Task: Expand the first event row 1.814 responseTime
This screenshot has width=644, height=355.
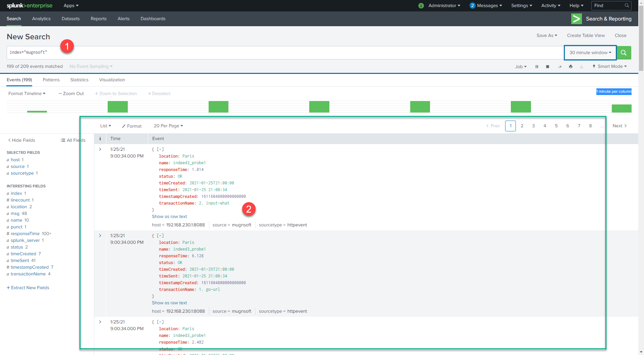Action: (x=100, y=149)
